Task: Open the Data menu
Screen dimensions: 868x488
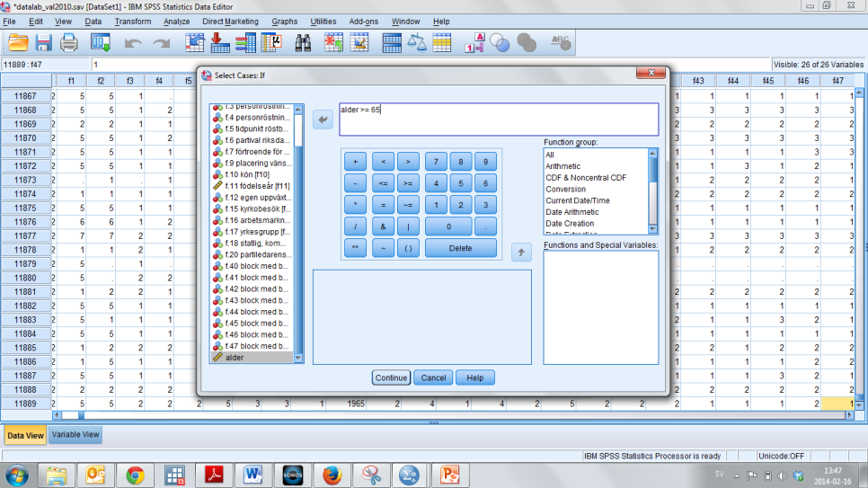Action: click(93, 22)
